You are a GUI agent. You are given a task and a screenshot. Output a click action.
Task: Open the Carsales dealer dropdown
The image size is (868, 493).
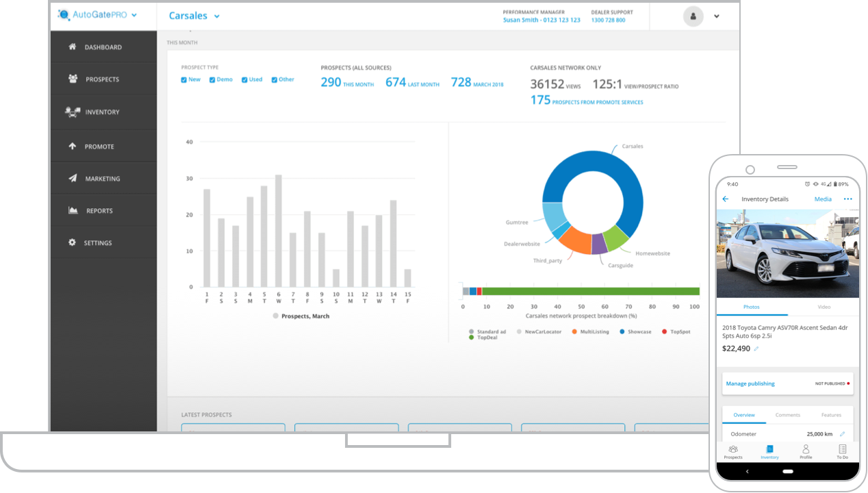point(217,16)
